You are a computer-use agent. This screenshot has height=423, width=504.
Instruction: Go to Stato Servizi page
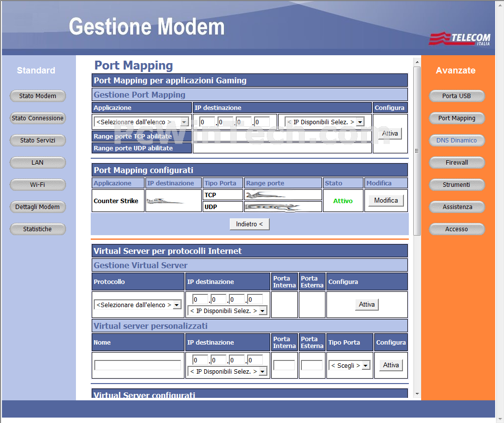coord(37,140)
